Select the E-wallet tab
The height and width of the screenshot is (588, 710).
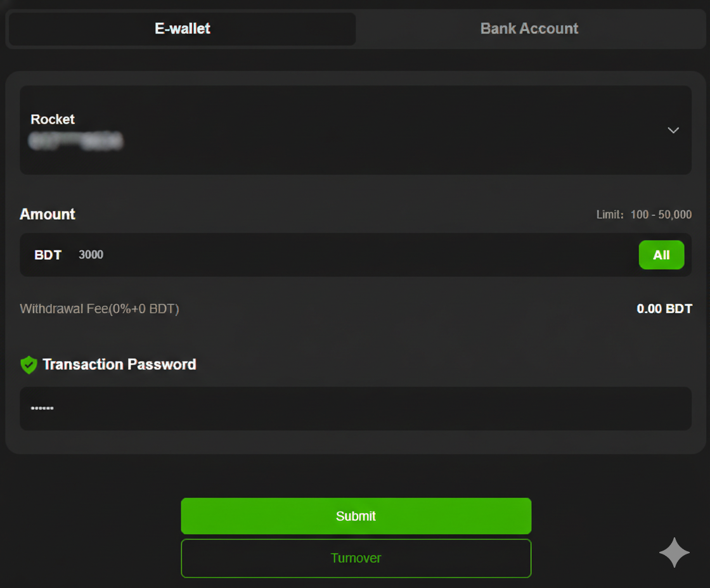(x=181, y=29)
